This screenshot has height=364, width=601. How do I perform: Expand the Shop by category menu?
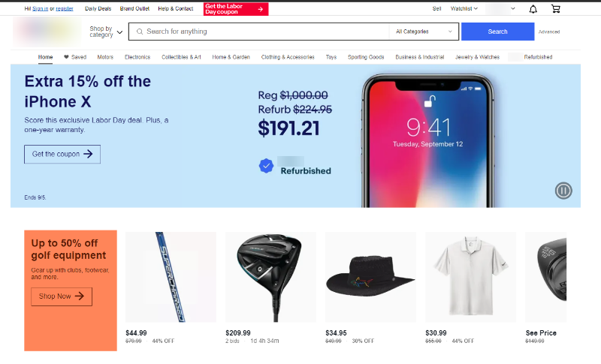[106, 32]
